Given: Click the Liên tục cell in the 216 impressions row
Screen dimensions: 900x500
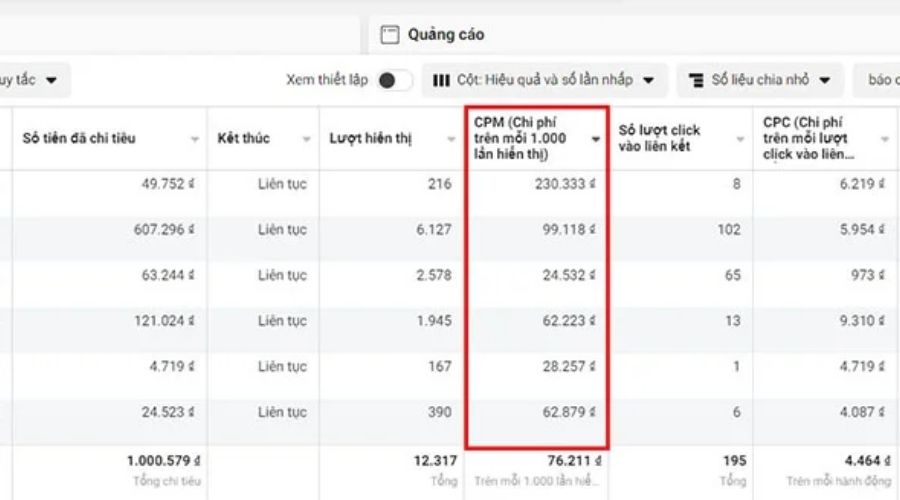Looking at the screenshot, I should [282, 184].
